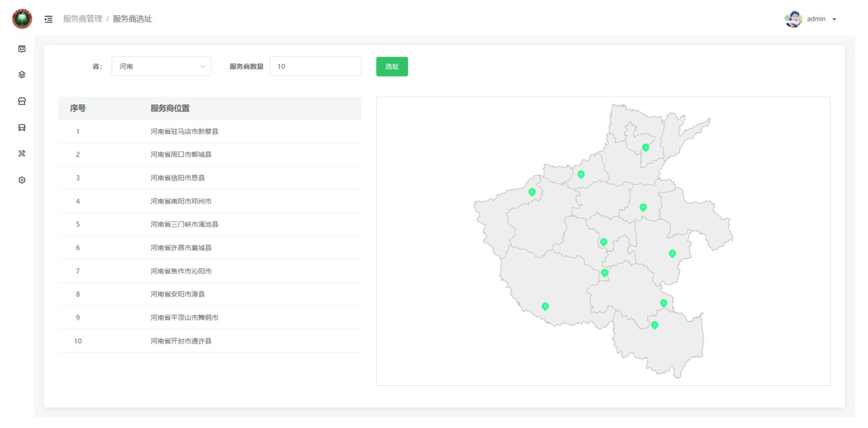Click the 服务商位置 column header
The width and height of the screenshot is (868, 428).
pyautogui.click(x=170, y=108)
